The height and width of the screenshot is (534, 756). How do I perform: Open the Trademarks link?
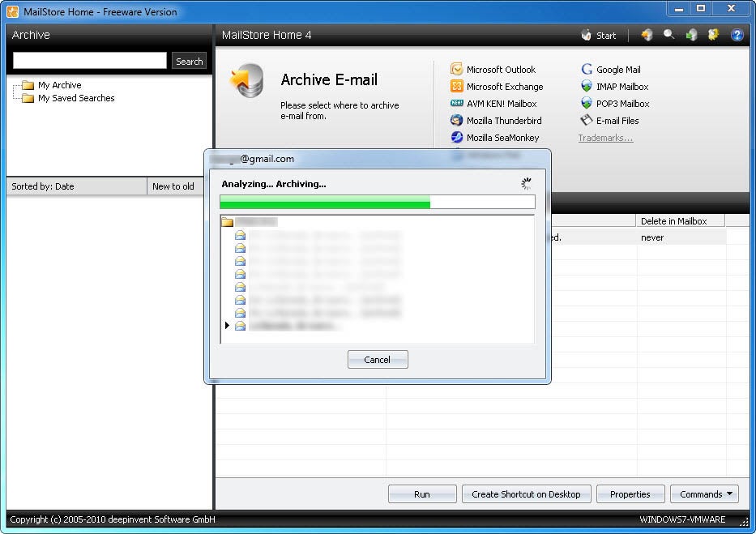605,138
